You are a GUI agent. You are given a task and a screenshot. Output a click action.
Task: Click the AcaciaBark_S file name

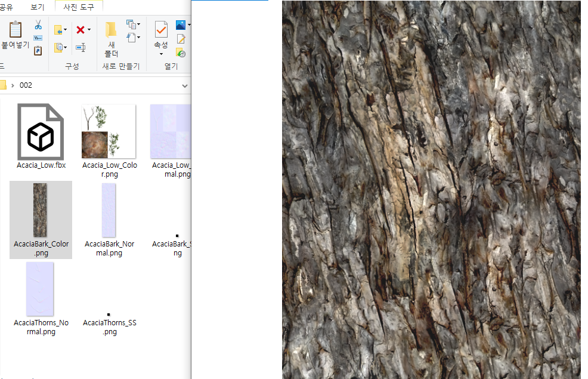(x=172, y=248)
